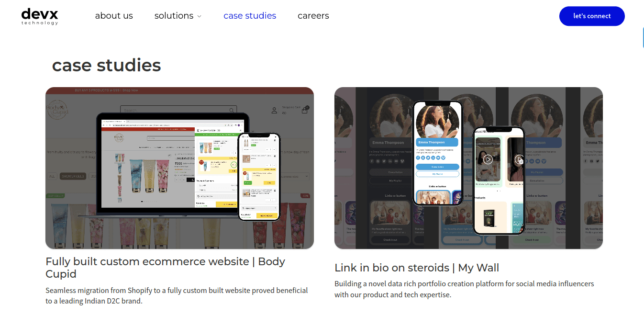
Task: Click the play button on first video in phone mockup
Action: 488,159
